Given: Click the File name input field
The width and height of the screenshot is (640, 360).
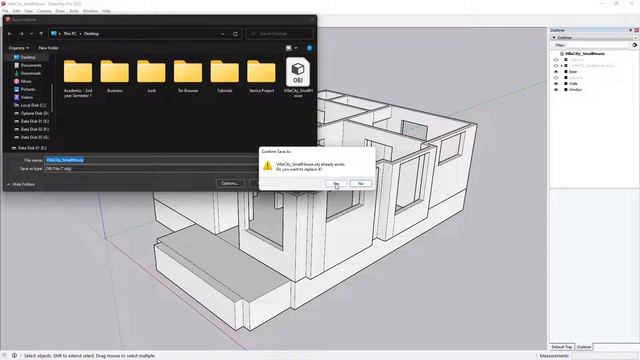Looking at the screenshot, I should [151, 160].
